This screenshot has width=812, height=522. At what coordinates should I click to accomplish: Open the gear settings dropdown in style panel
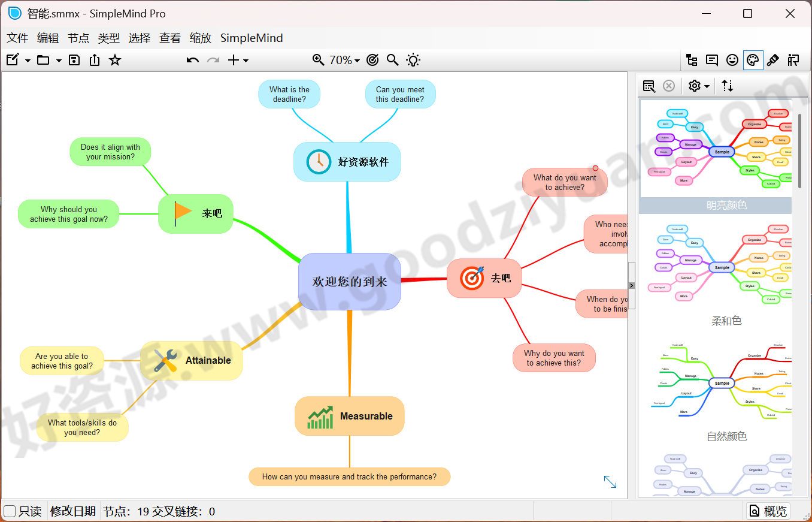[698, 86]
